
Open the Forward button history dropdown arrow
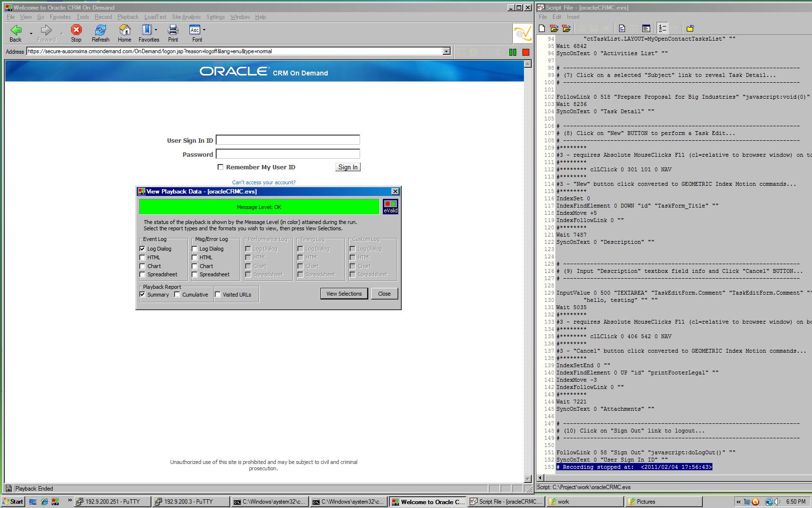click(x=61, y=33)
